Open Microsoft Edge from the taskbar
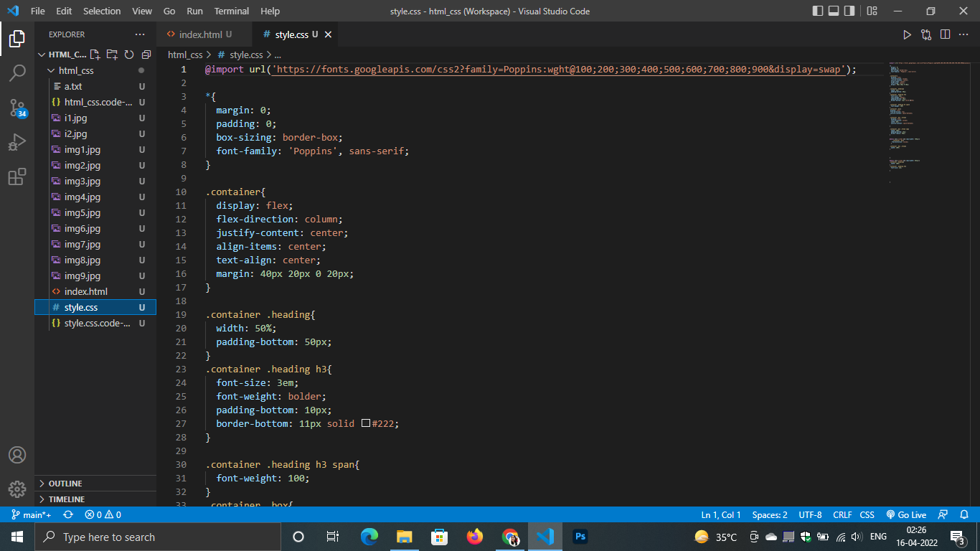980x551 pixels. (369, 537)
